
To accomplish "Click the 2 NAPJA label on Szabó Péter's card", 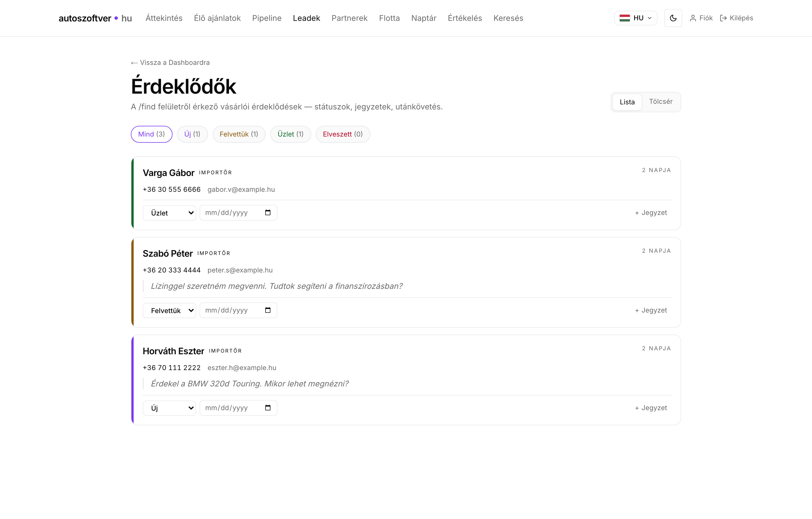I will [656, 251].
